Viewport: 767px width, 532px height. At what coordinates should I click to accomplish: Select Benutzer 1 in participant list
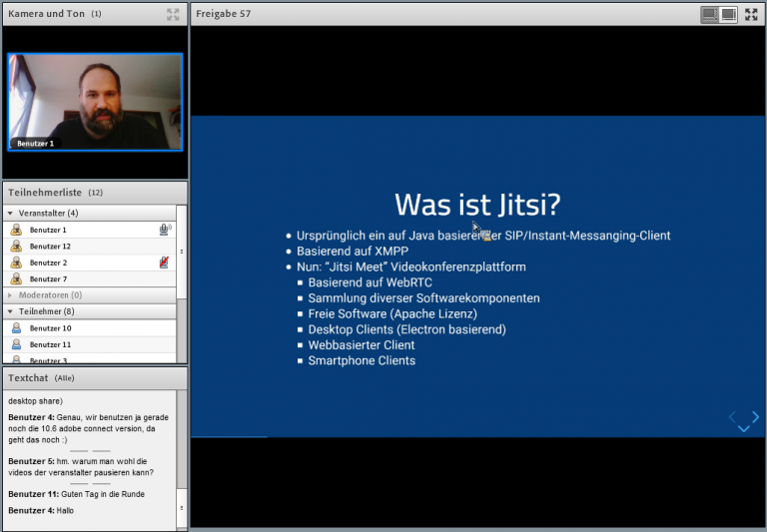90,230
